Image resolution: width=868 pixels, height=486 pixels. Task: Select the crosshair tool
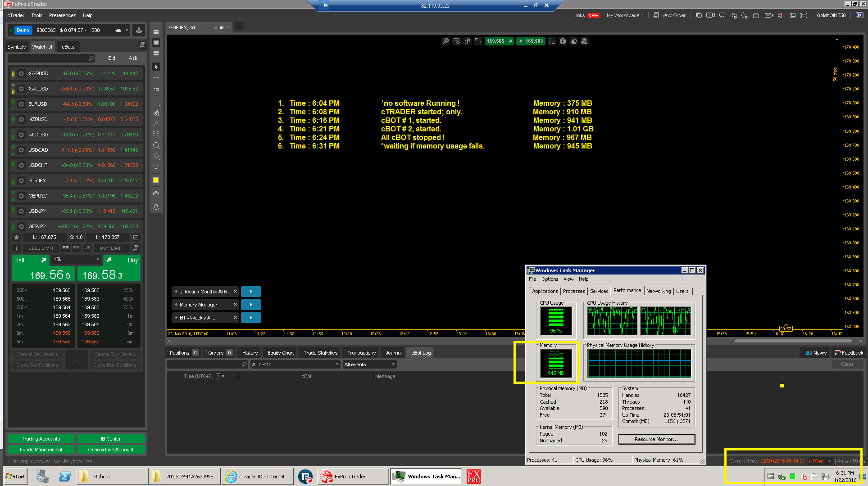(x=156, y=77)
